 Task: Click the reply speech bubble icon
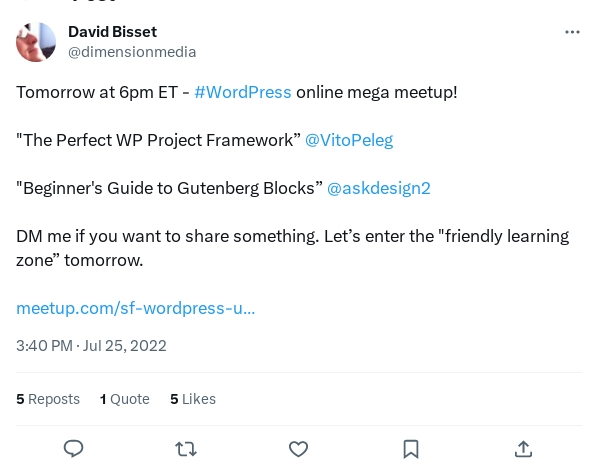(x=73, y=449)
